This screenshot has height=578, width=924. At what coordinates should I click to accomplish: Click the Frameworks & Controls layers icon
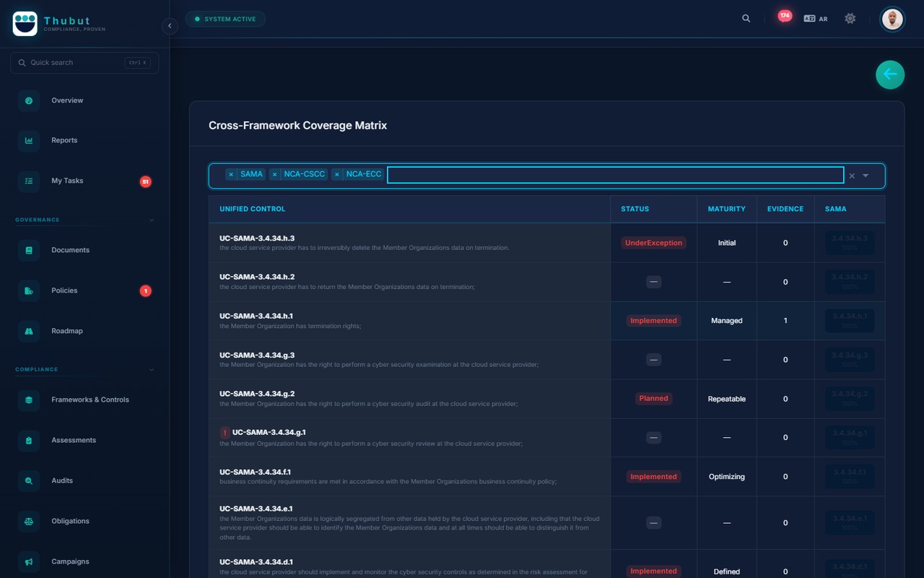point(29,400)
